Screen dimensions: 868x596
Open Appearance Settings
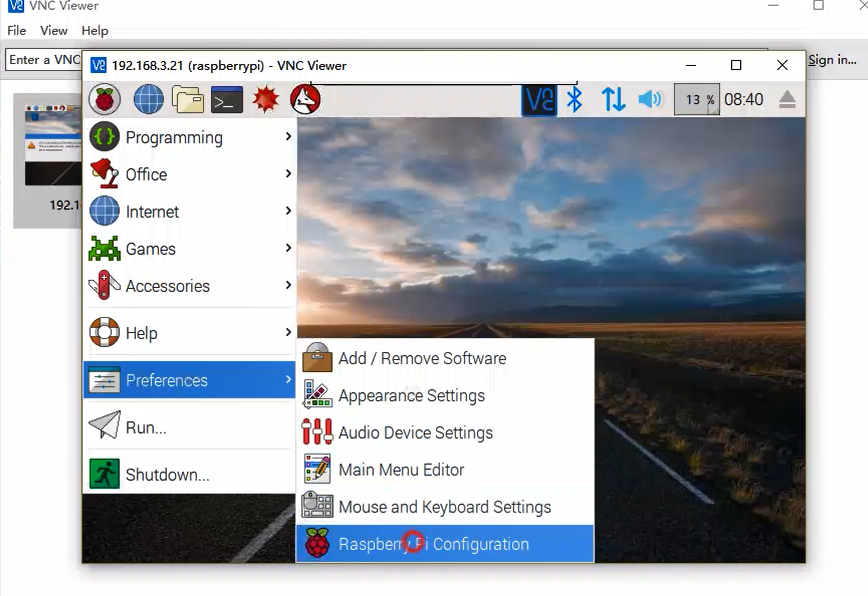(x=445, y=395)
